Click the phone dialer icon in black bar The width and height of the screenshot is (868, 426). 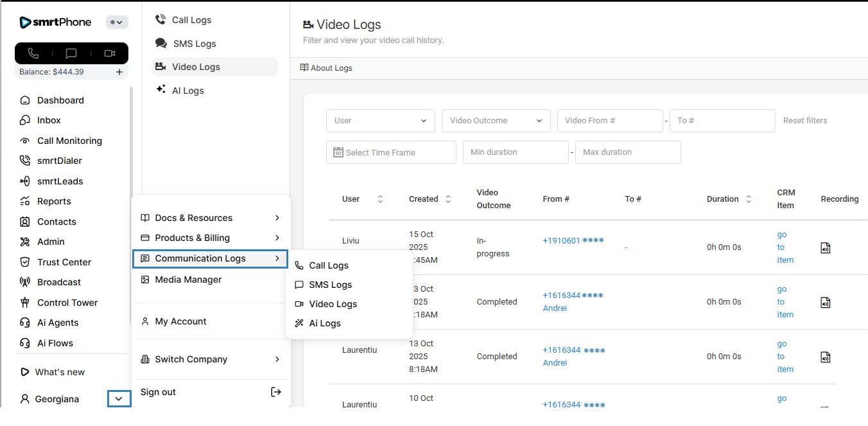point(33,53)
